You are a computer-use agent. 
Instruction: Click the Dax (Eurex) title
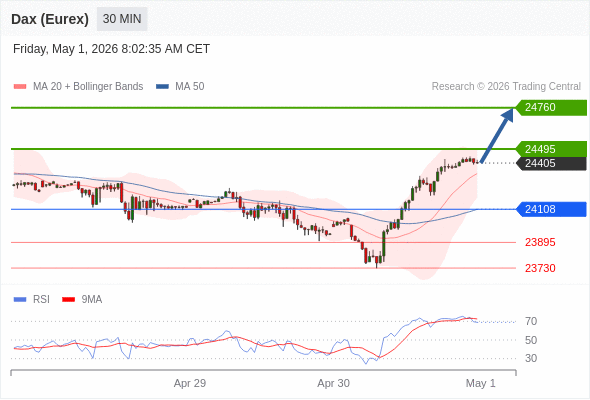coord(50,19)
